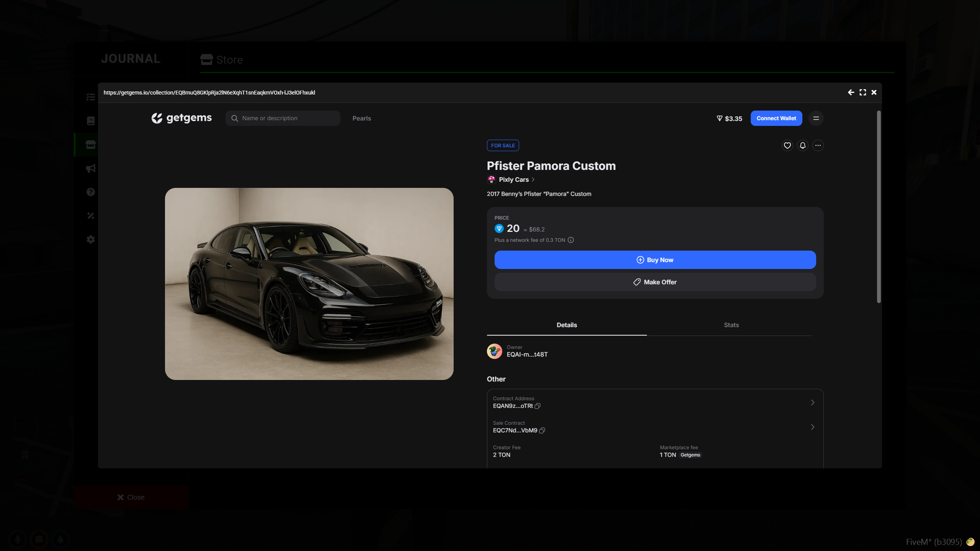The image size is (980, 551).
Task: Switch to the Details tab
Action: coord(567,325)
